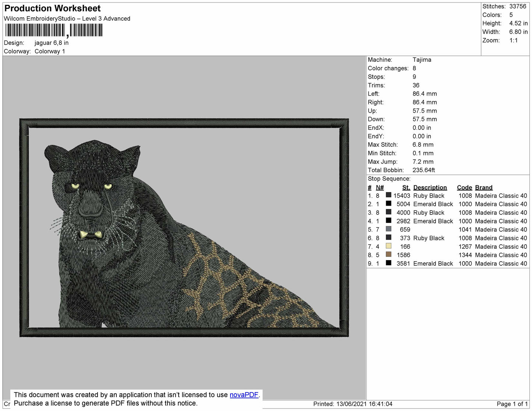Select the barcode under the software name
This screenshot has width=532, height=411.
[x=54, y=30]
